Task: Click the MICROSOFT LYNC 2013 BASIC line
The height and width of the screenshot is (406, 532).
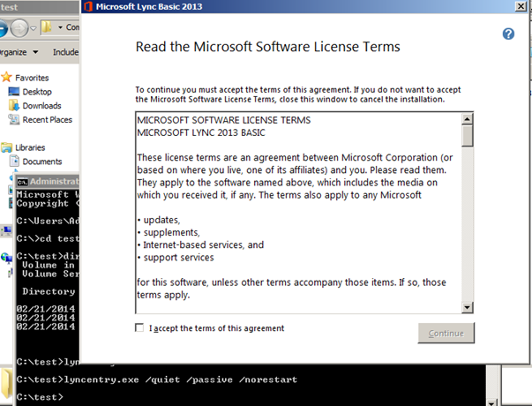Action: tap(201, 132)
